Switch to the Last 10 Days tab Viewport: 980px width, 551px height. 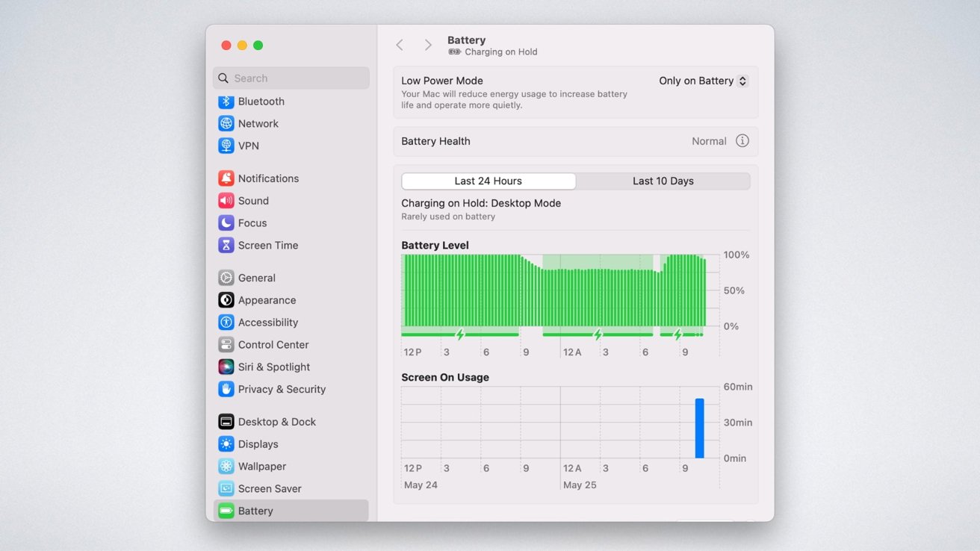pos(663,181)
